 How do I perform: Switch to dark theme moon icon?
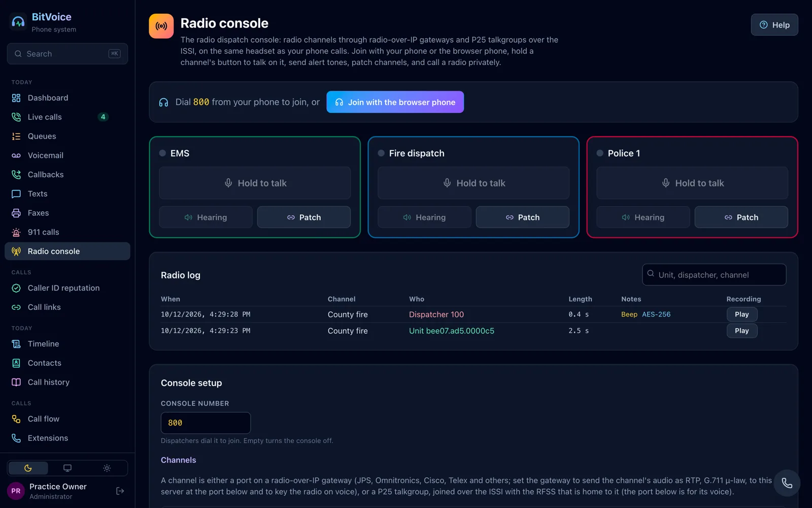point(28,468)
